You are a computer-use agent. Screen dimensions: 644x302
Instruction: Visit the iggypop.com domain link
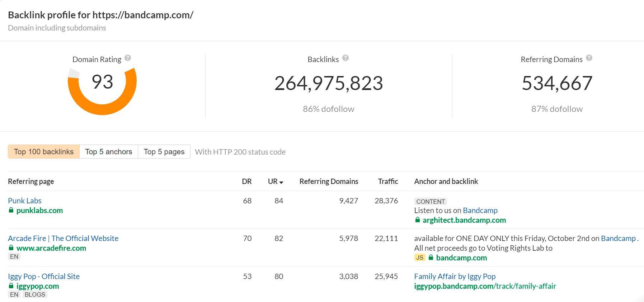[x=38, y=286]
